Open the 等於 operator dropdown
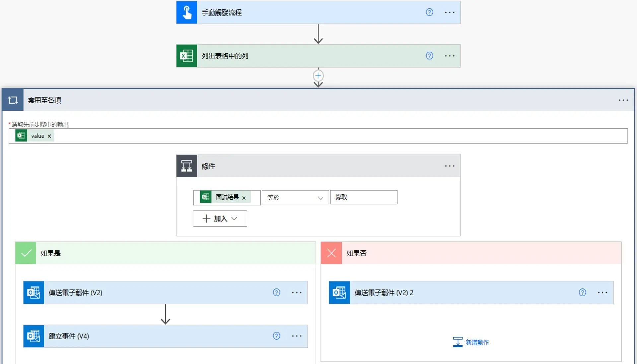The image size is (637, 364). click(x=295, y=197)
